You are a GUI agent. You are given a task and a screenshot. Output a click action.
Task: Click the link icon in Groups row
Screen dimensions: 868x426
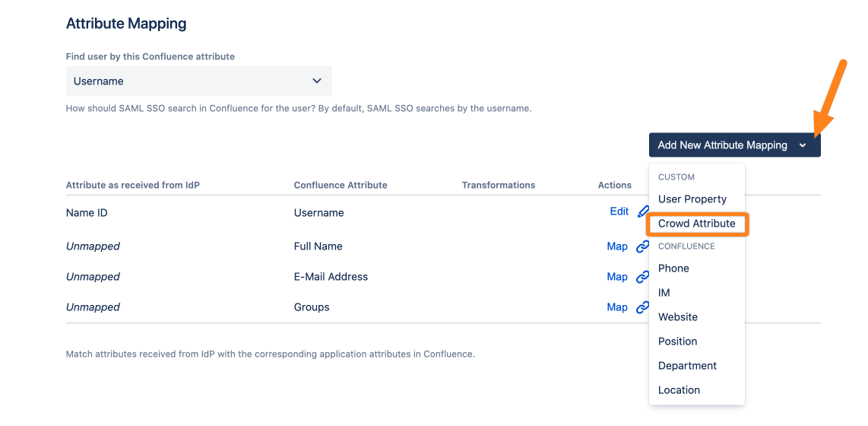tap(642, 307)
